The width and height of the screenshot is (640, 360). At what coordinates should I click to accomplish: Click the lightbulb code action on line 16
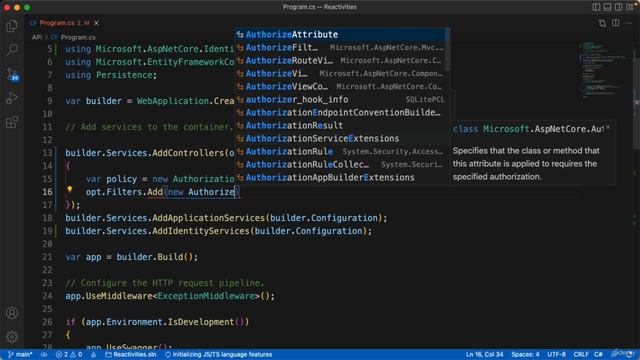[x=69, y=189]
